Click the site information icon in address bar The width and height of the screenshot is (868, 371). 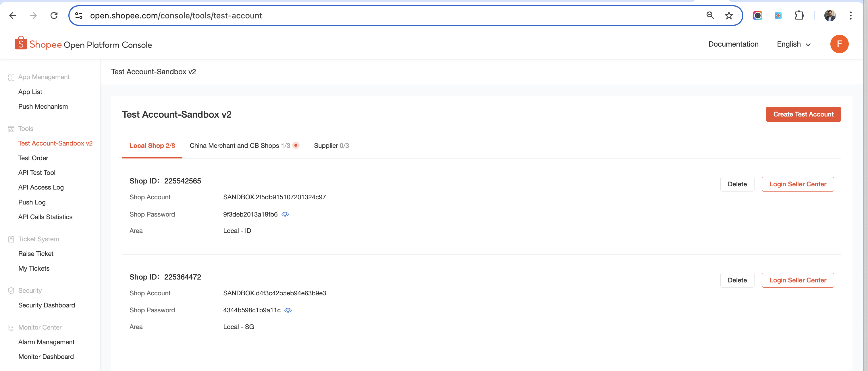click(x=79, y=16)
